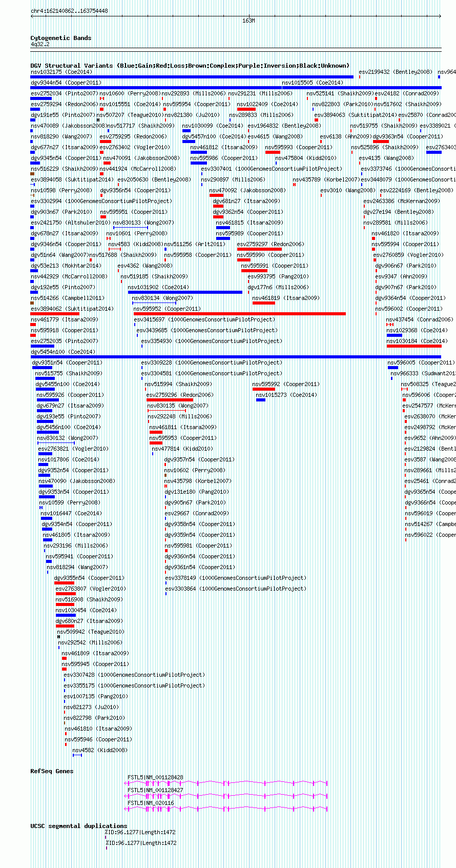The width and height of the screenshot is (456, 868).
Task: Click the 4q32.2 band label
Action: tap(40, 44)
